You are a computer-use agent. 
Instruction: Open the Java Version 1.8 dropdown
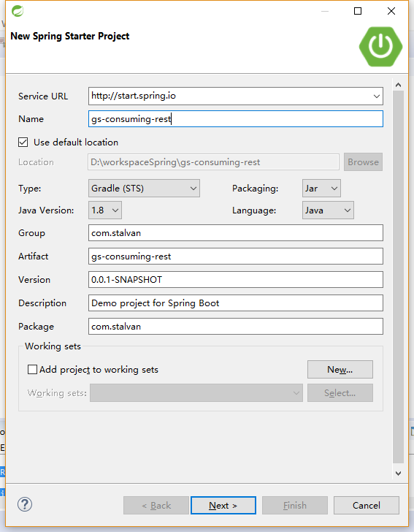pyautogui.click(x=104, y=210)
